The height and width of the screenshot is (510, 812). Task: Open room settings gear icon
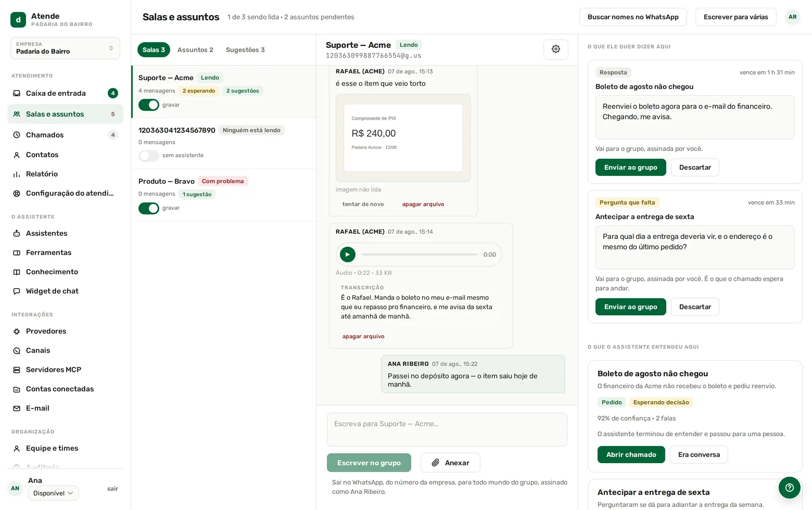(556, 49)
